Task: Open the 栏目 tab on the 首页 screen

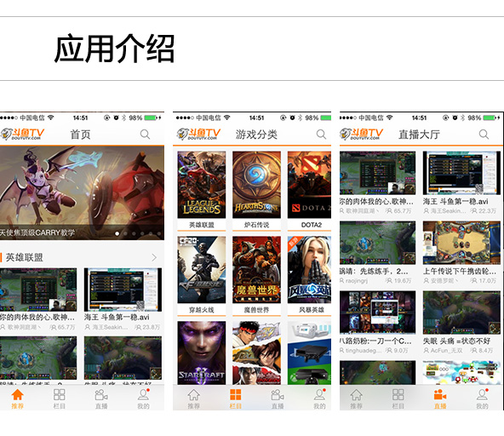Action: 59,399
